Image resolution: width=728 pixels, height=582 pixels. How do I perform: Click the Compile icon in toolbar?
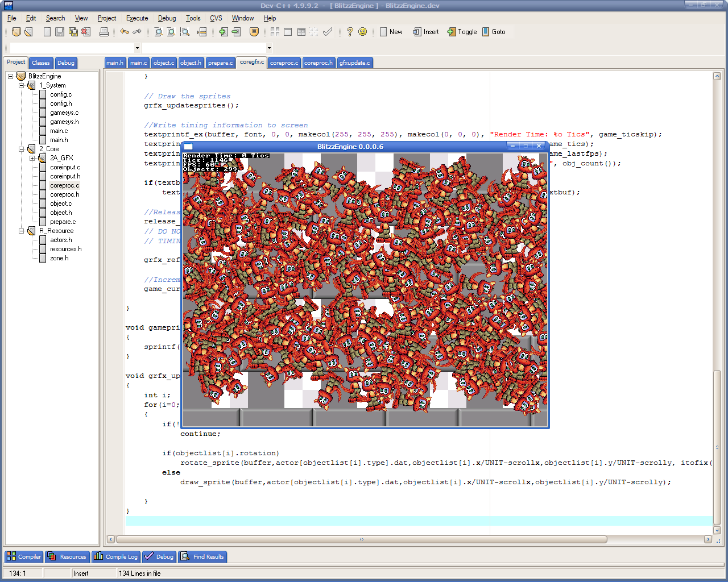[275, 32]
